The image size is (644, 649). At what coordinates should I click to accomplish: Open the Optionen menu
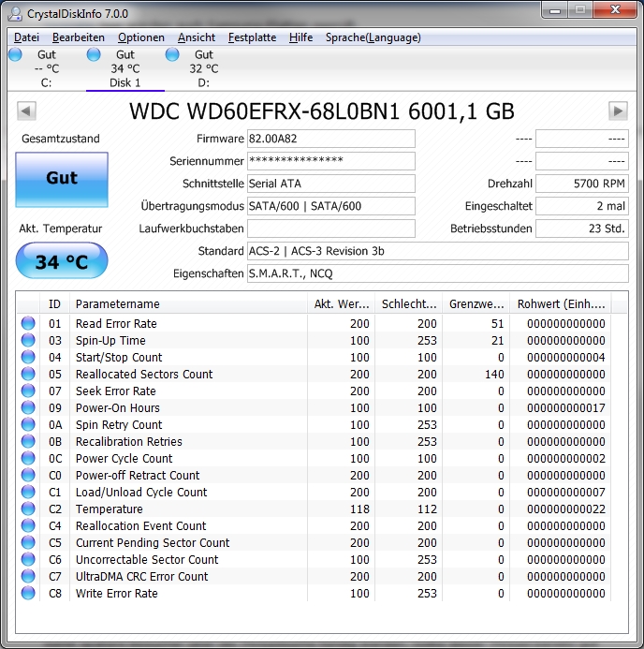coord(141,37)
